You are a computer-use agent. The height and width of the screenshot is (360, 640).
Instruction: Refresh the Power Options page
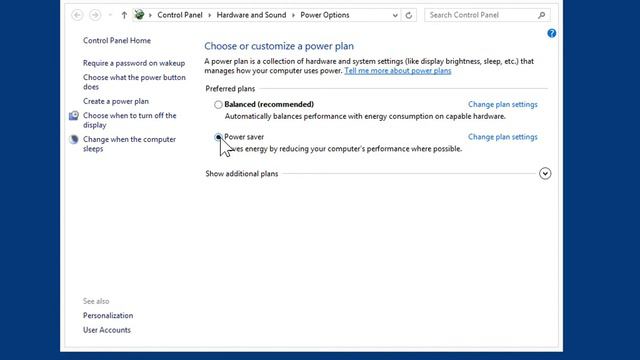pos(409,16)
